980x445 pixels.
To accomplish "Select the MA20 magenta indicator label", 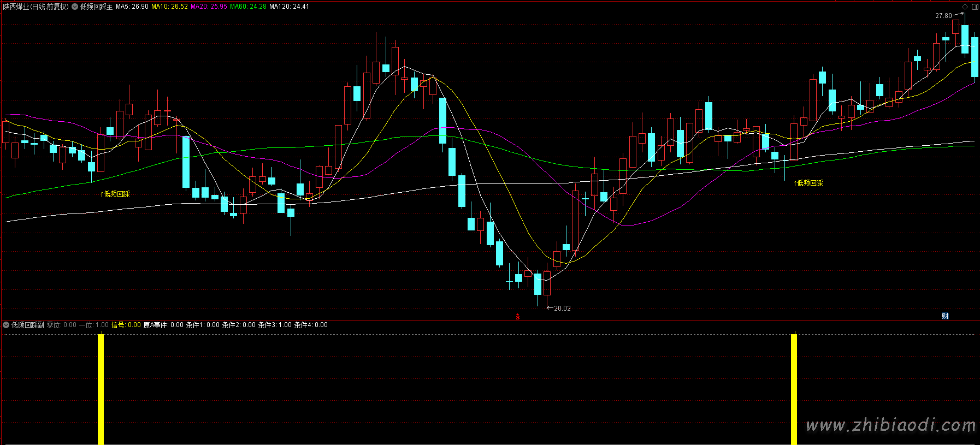I will [209, 7].
